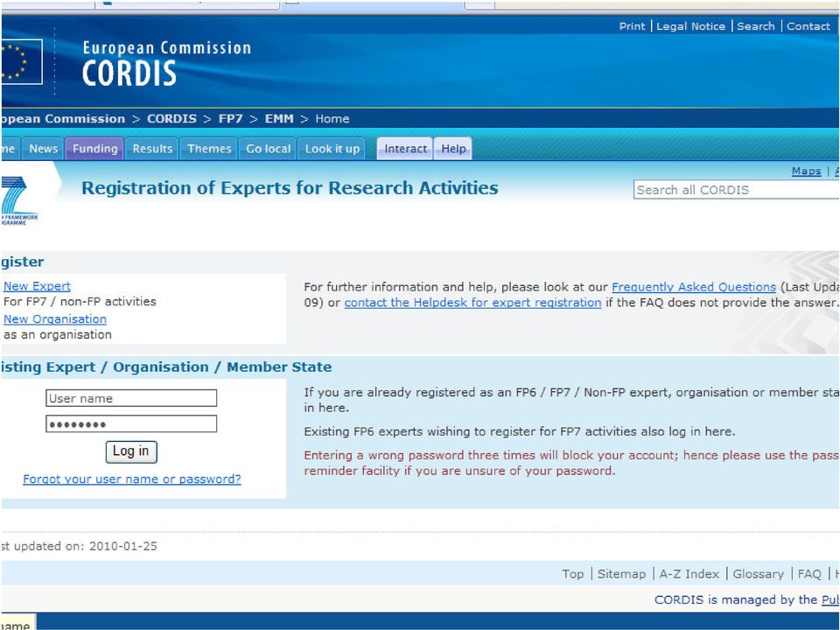The image size is (840, 630).
Task: Click the Registration of Experts heading
Action: click(x=290, y=188)
